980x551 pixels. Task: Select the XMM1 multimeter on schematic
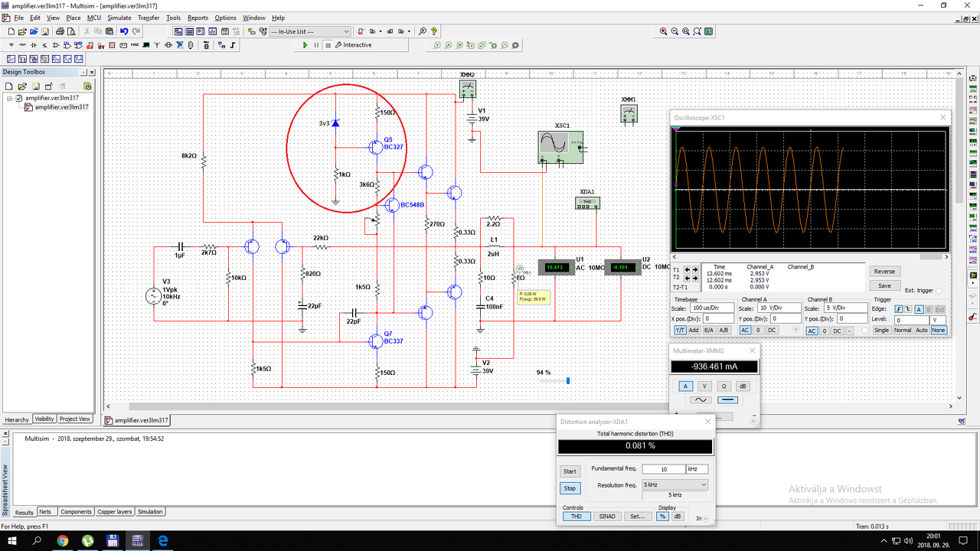[629, 114]
